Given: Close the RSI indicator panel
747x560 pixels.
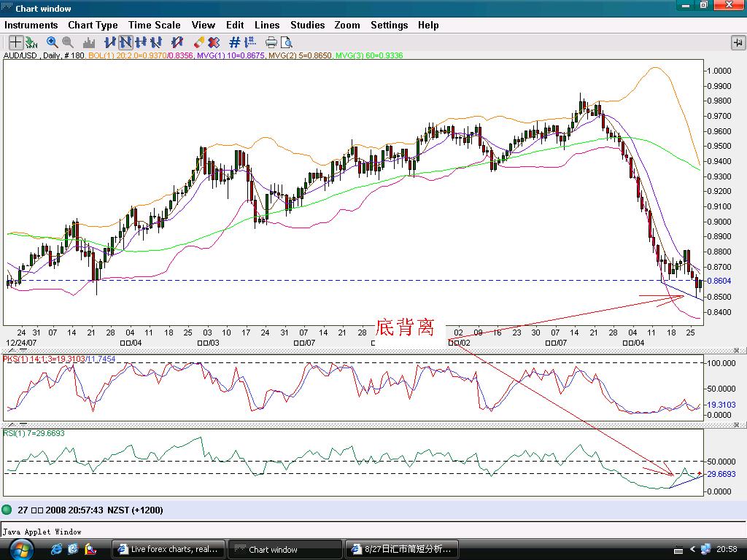Looking at the screenshot, I should (x=737, y=424).
